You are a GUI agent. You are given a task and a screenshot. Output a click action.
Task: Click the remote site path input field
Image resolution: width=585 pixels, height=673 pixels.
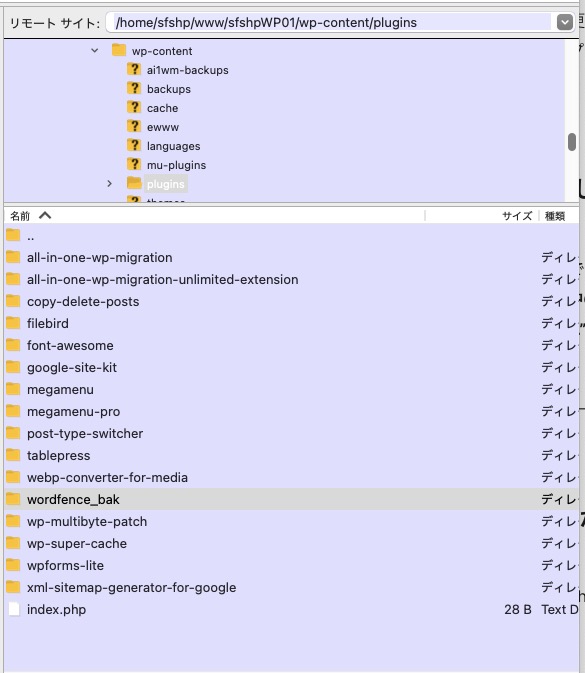[328, 22]
